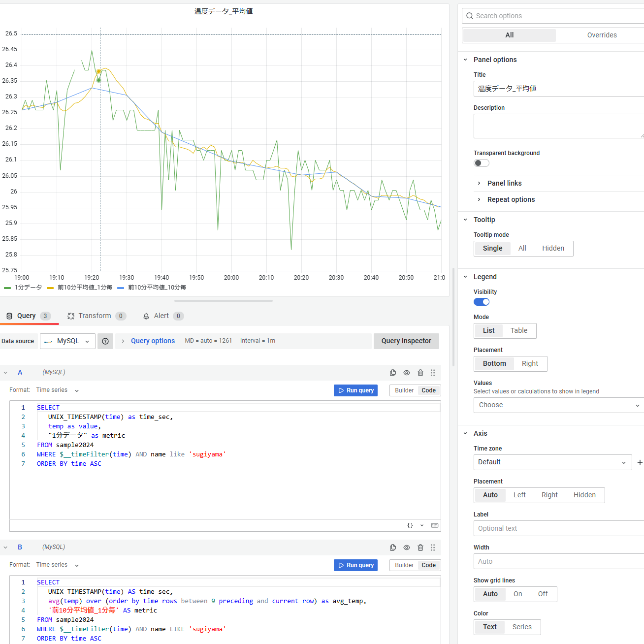
Task: Click Run query for query A
Action: coord(355,390)
